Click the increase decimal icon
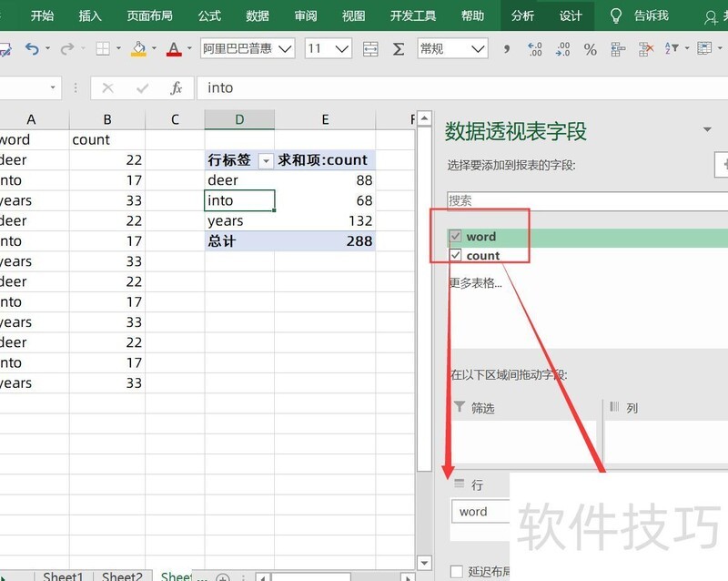The height and width of the screenshot is (581, 728). [535, 49]
